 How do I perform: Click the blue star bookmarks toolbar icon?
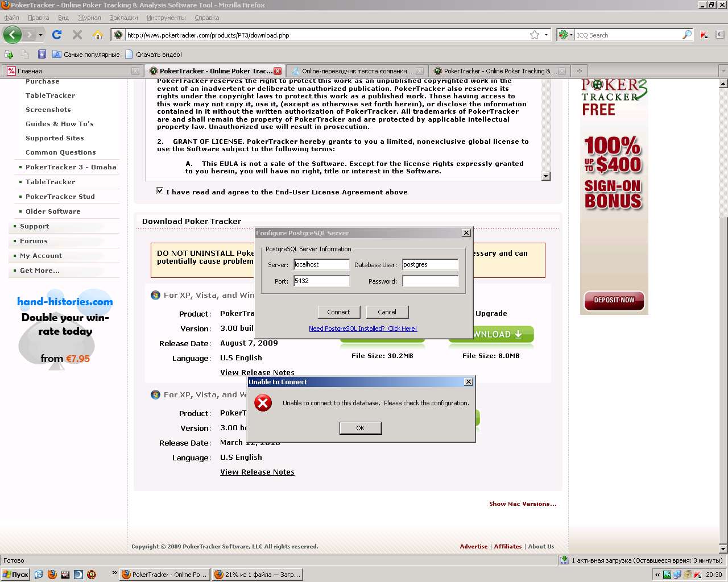click(42, 54)
